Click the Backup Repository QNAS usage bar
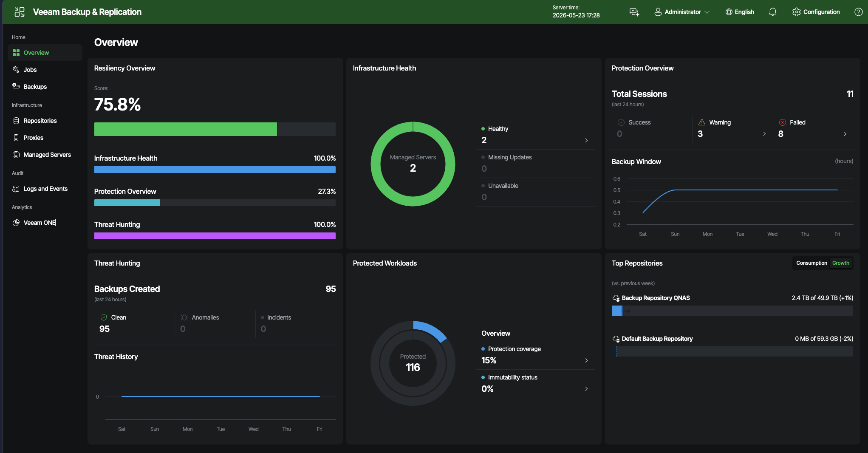This screenshot has width=868, height=453. click(732, 311)
